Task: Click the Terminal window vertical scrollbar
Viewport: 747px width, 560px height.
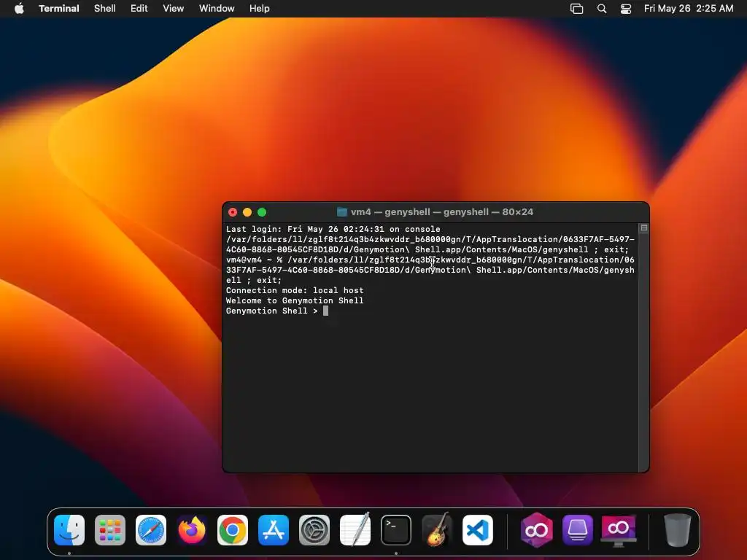Action: (643, 348)
